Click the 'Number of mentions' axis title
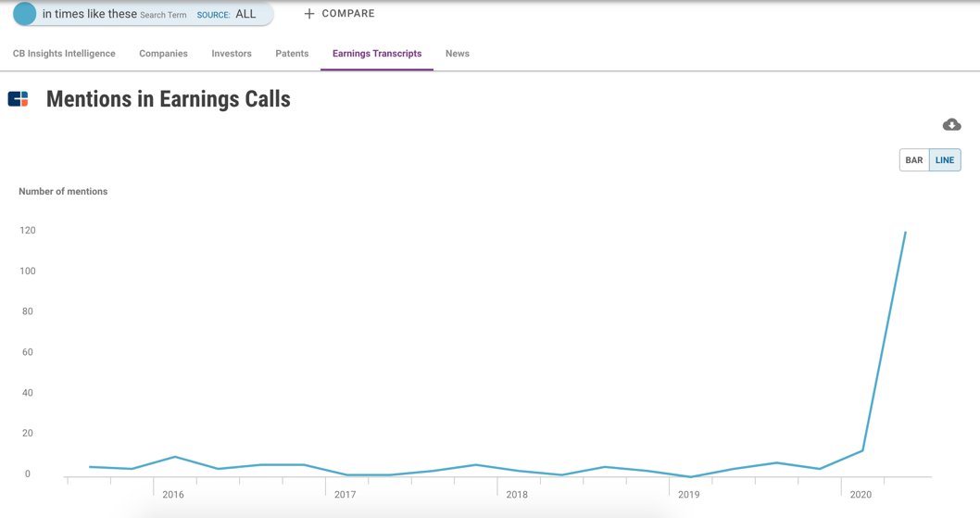 click(x=63, y=192)
